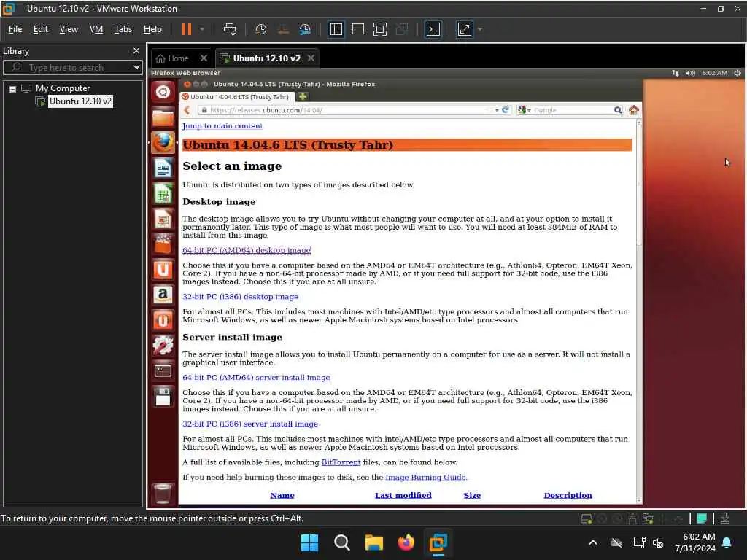The height and width of the screenshot is (560, 747).
Task: Open the Tabs menu
Action: coord(123,29)
